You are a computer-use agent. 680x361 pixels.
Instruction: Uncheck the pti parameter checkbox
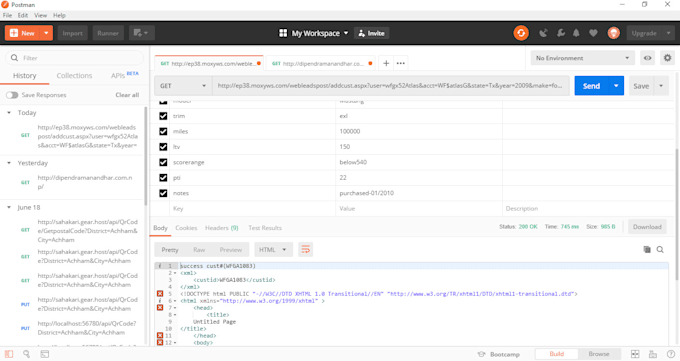pos(163,177)
